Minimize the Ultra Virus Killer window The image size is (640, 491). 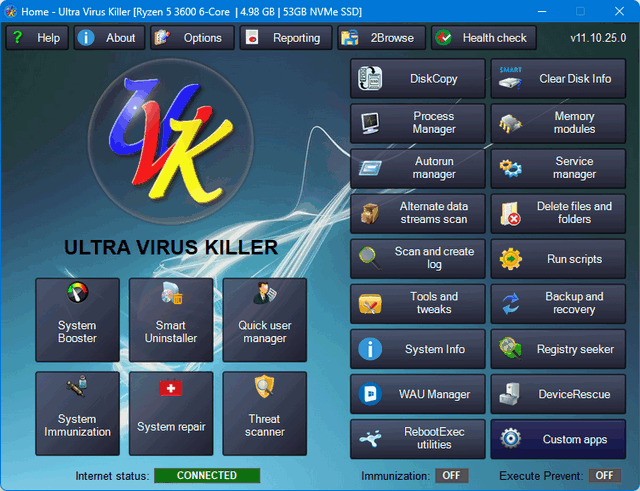click(542, 11)
